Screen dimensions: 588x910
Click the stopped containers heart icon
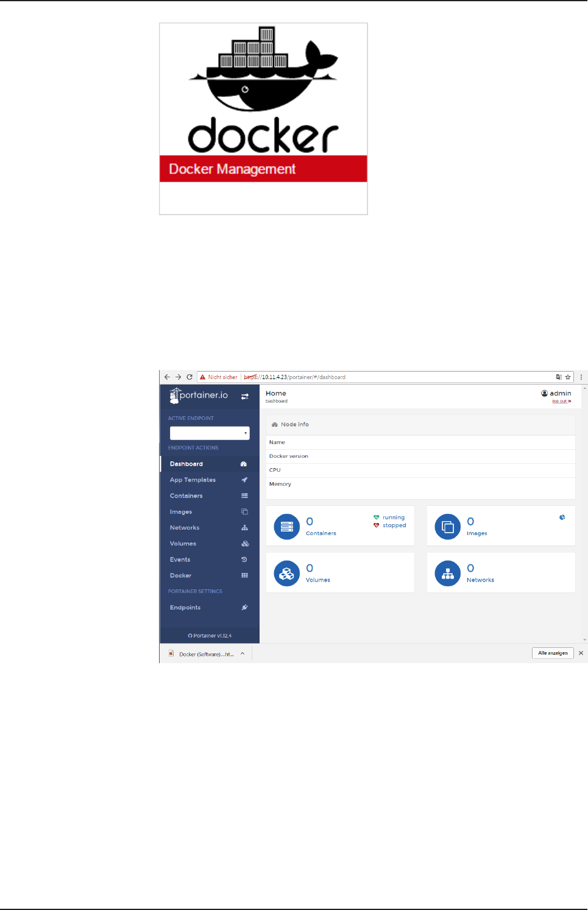(377, 525)
